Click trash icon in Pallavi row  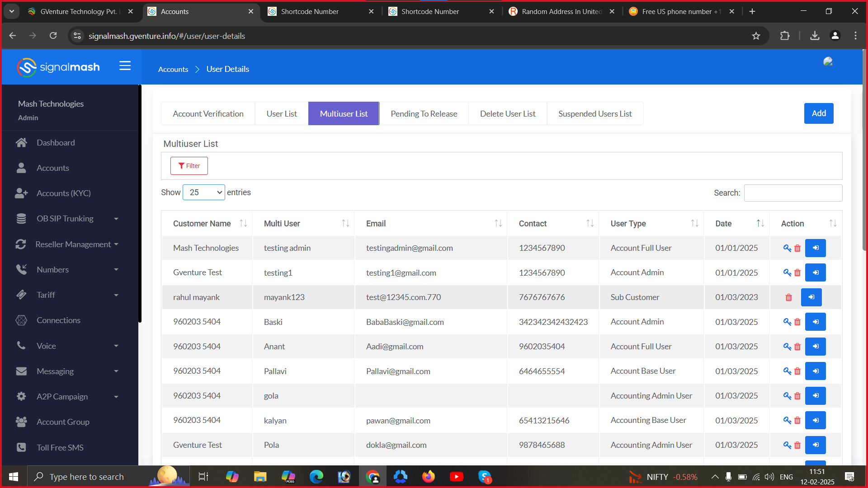click(797, 371)
